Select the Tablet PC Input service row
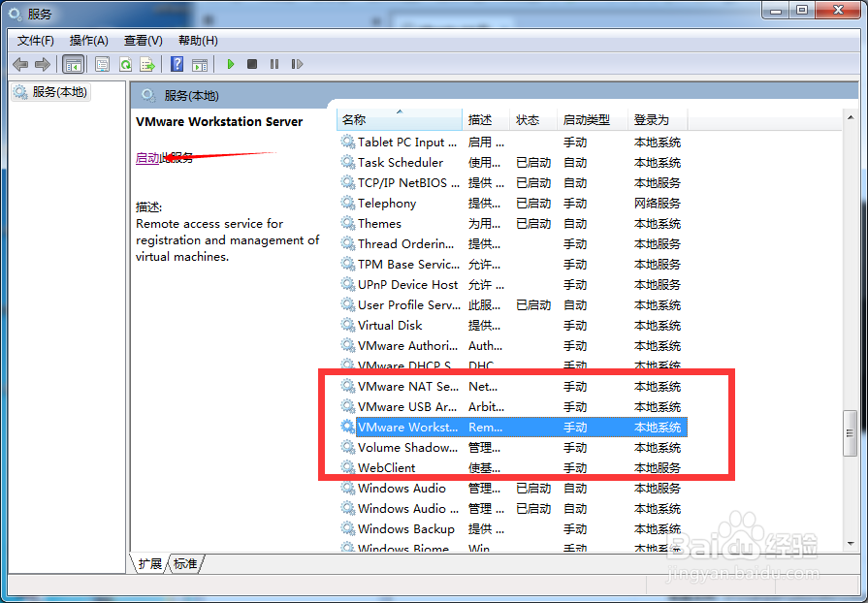This screenshot has width=868, height=603. pyautogui.click(x=513, y=143)
